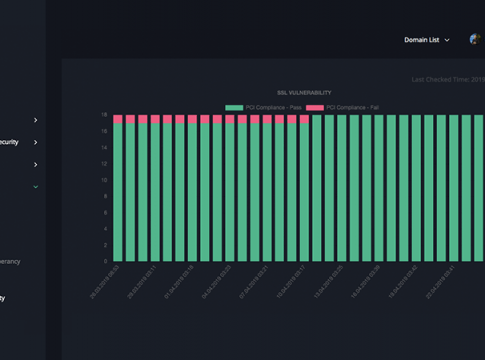Click the 'PCI Compliance - Pass' legend label
Image resolution: width=485 pixels, height=360 pixels.
tap(273, 108)
